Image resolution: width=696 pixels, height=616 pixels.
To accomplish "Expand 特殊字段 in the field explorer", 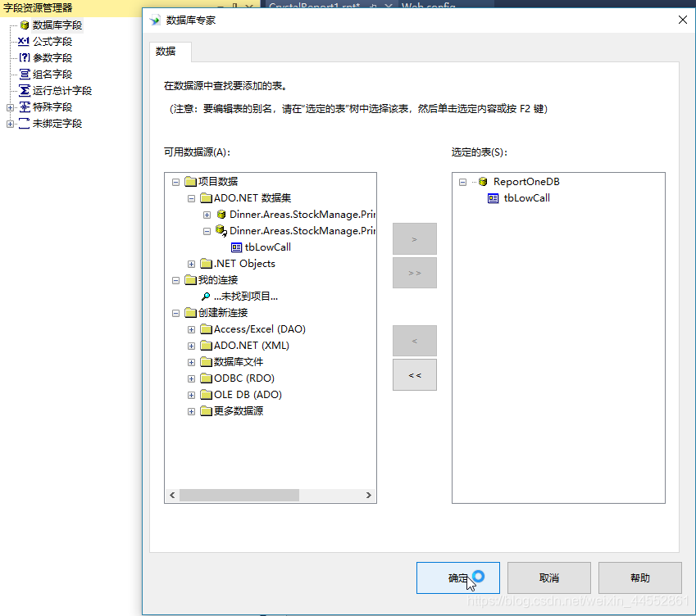I will click(10, 107).
